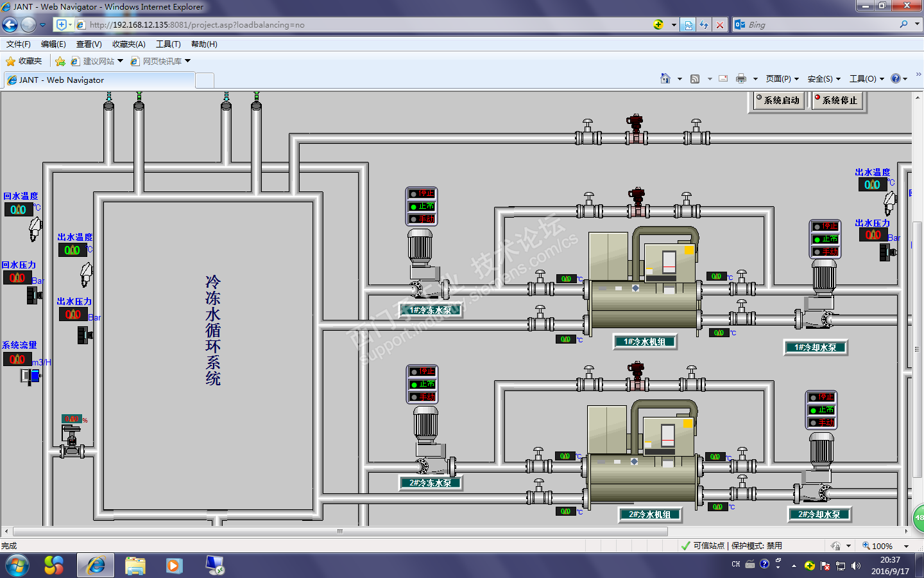The height and width of the screenshot is (578, 924).
Task: Open the 收藏夹(A) menu
Action: point(128,44)
